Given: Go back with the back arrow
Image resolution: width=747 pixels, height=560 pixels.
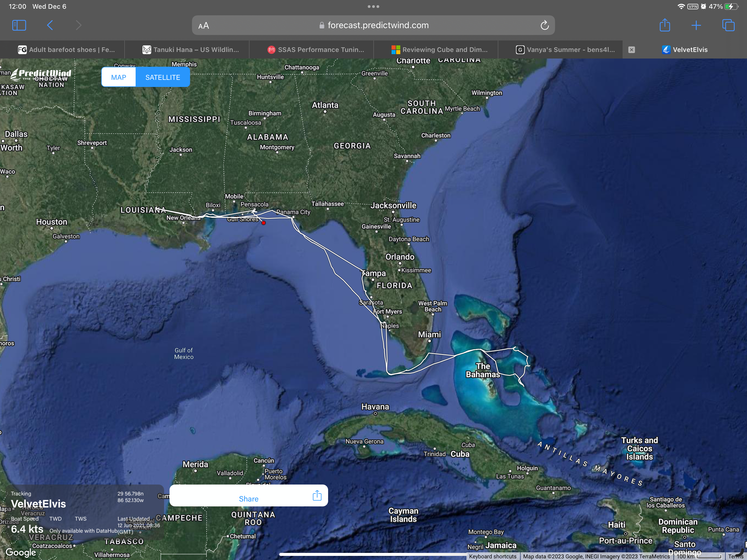Looking at the screenshot, I should pyautogui.click(x=50, y=25).
